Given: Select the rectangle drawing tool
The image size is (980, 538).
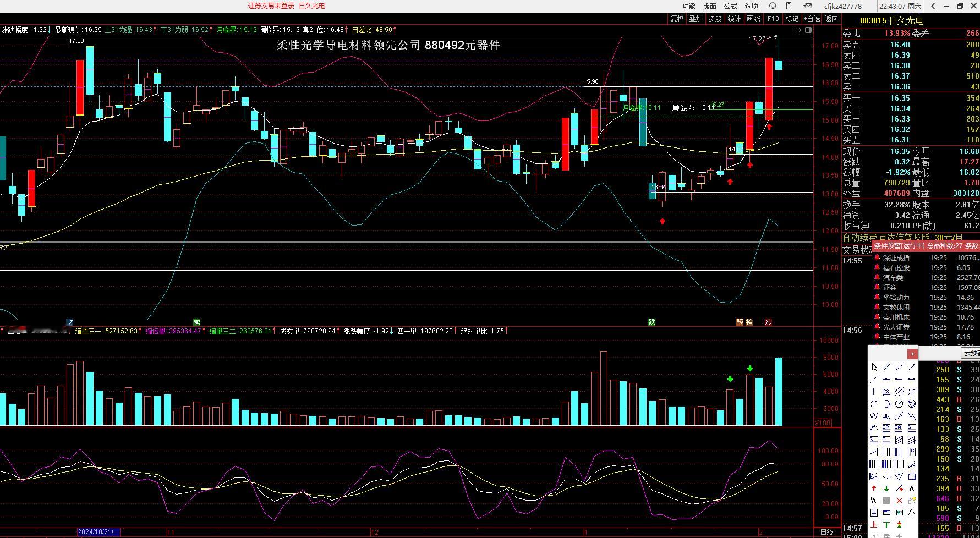Looking at the screenshot, I should coord(912,476).
